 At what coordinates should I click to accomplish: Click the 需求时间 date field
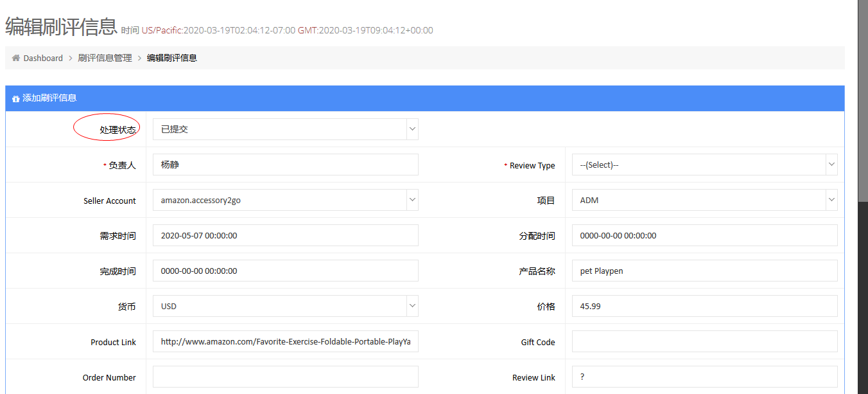coord(286,235)
